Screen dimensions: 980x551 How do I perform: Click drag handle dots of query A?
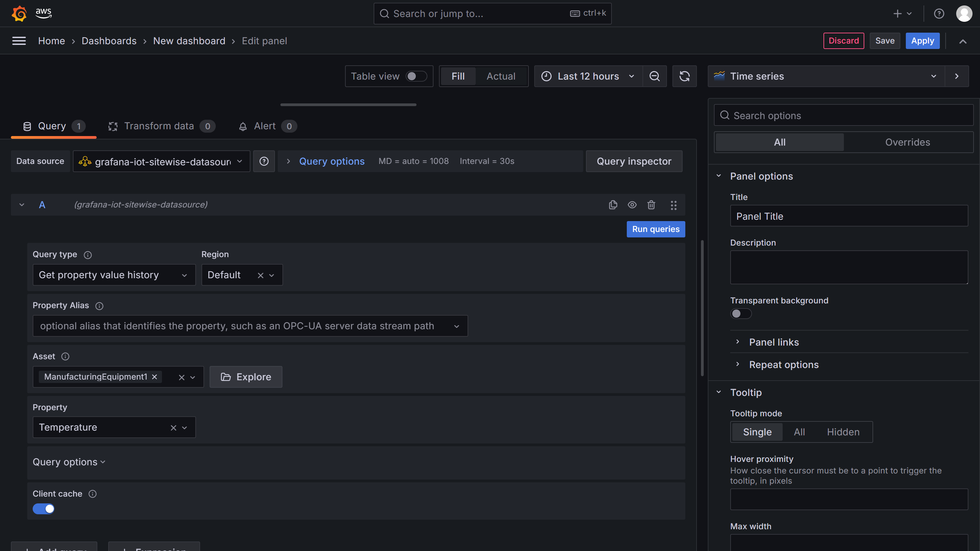point(673,205)
